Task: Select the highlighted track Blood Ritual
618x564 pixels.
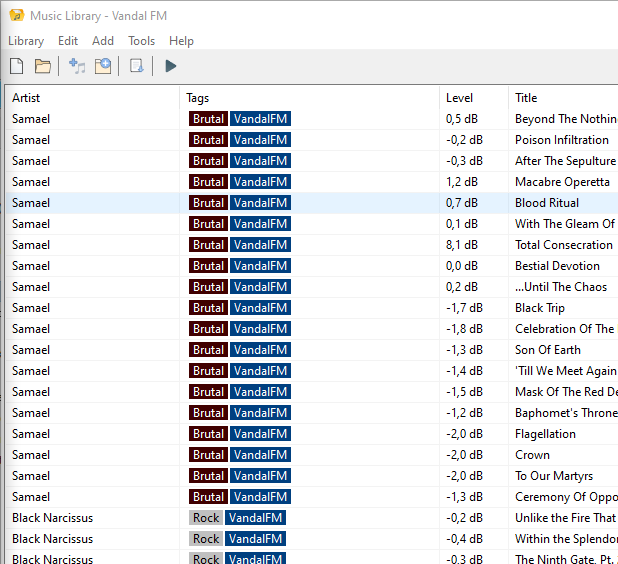Action: (x=547, y=203)
